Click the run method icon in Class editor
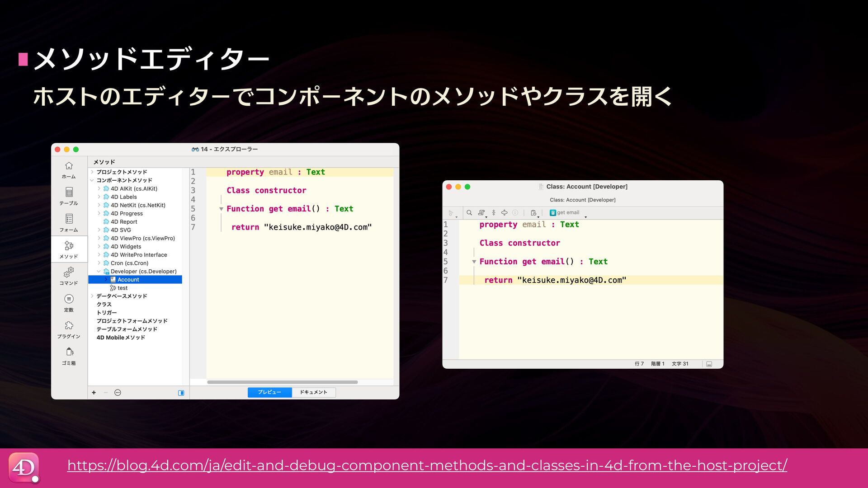The image size is (868, 488). (451, 213)
